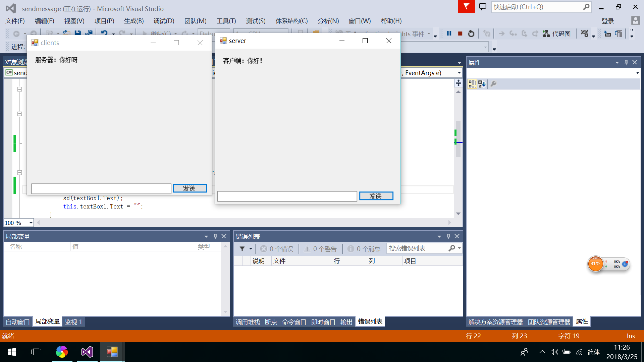Image resolution: width=644 pixels, height=362 pixels.
Task: Open the Error List window options arrow
Action: 439,236
